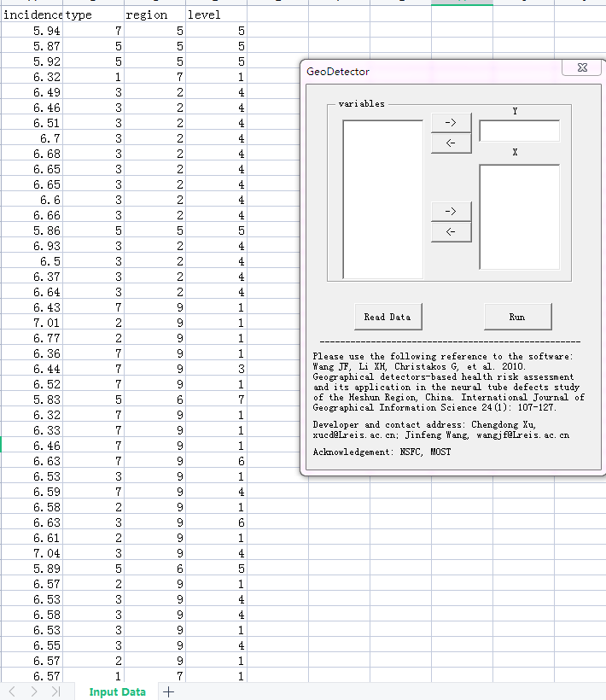The height and width of the screenshot is (700, 606).
Task: Select the incidence cell 6.68
Action: 32,153
